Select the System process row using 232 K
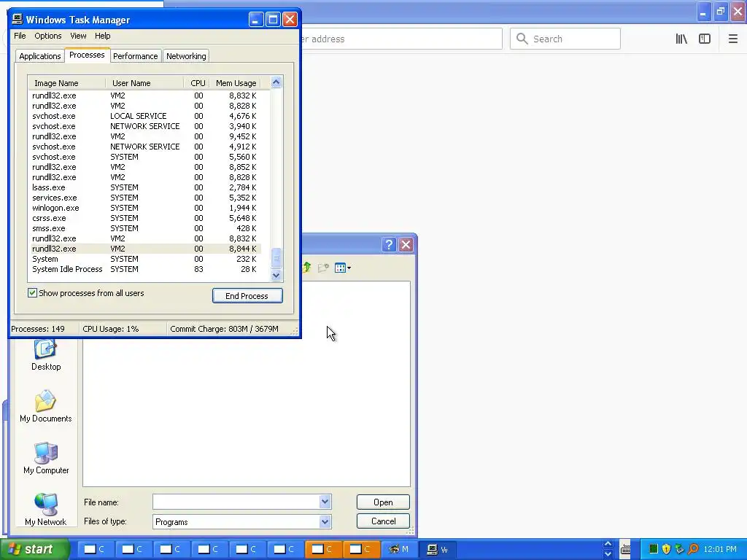 145,259
